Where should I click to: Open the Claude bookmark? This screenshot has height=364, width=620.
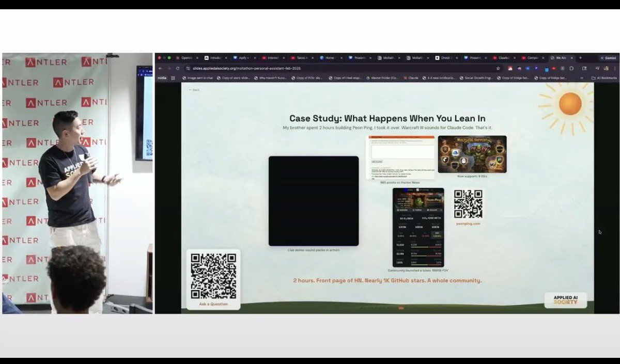click(x=411, y=78)
